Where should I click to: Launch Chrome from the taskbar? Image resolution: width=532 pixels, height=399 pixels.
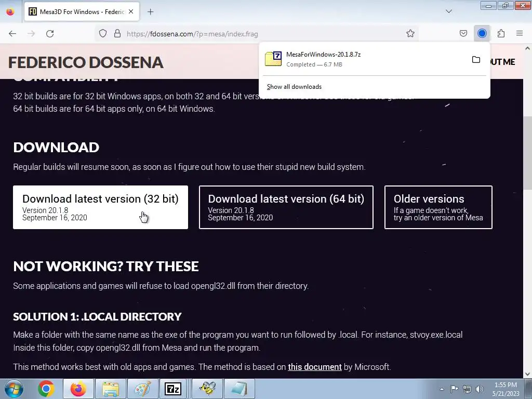click(46, 389)
